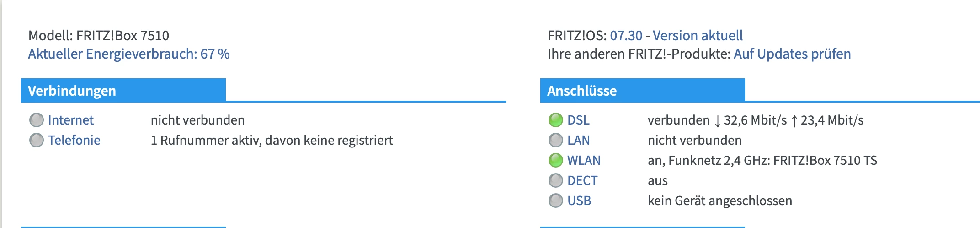Click the WLAN Funknetz status text

tap(762, 160)
